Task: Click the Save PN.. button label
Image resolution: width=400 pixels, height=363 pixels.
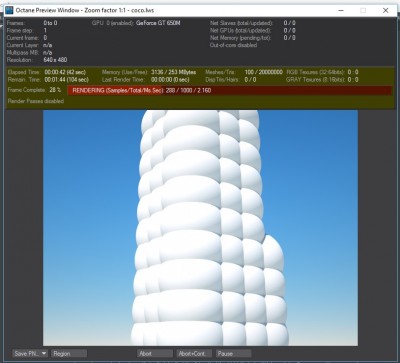Action: 26,353
